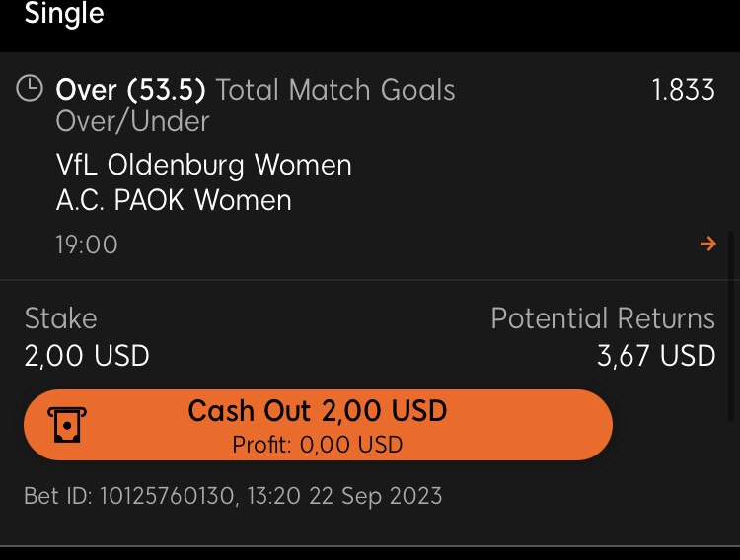
Task: Click the Total Match Goals market label
Action: (335, 89)
